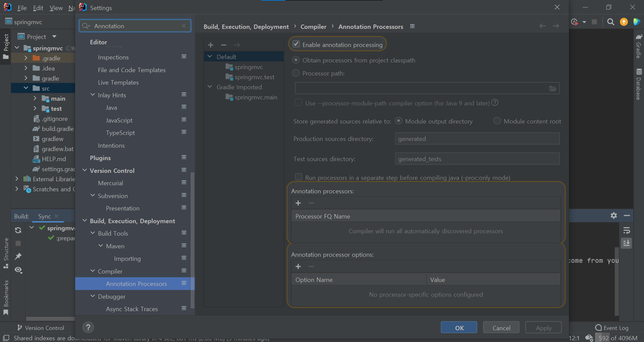Screen dimensions: 644x342
Task: Click Compiler in the breadcrumb
Action: 313,27
